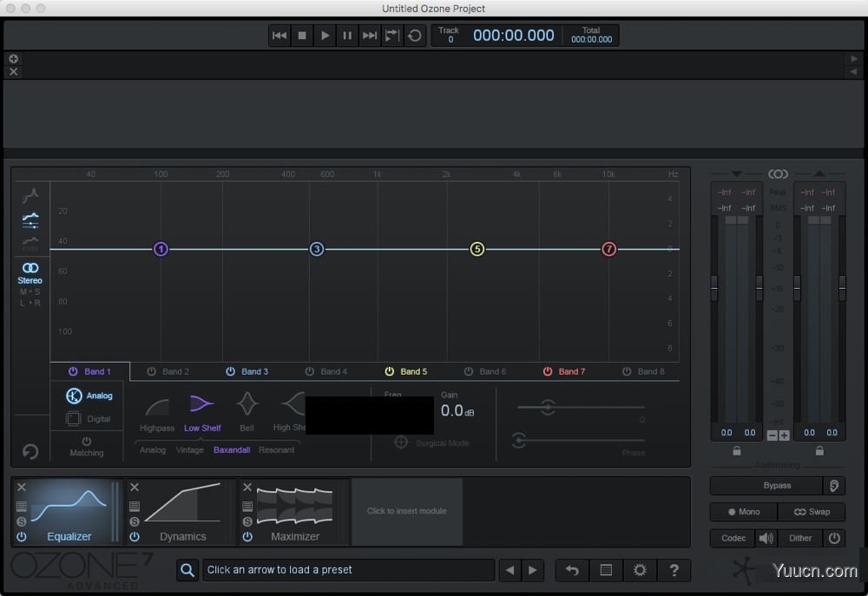This screenshot has width=868, height=596.
Task: Toggle the Band 1 power button
Action: tap(73, 371)
